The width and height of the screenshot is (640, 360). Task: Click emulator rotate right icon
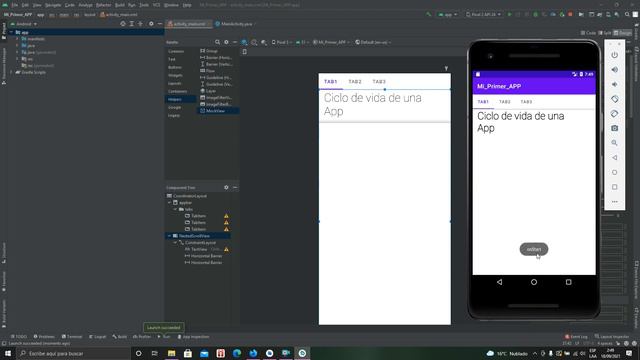[x=614, y=113]
